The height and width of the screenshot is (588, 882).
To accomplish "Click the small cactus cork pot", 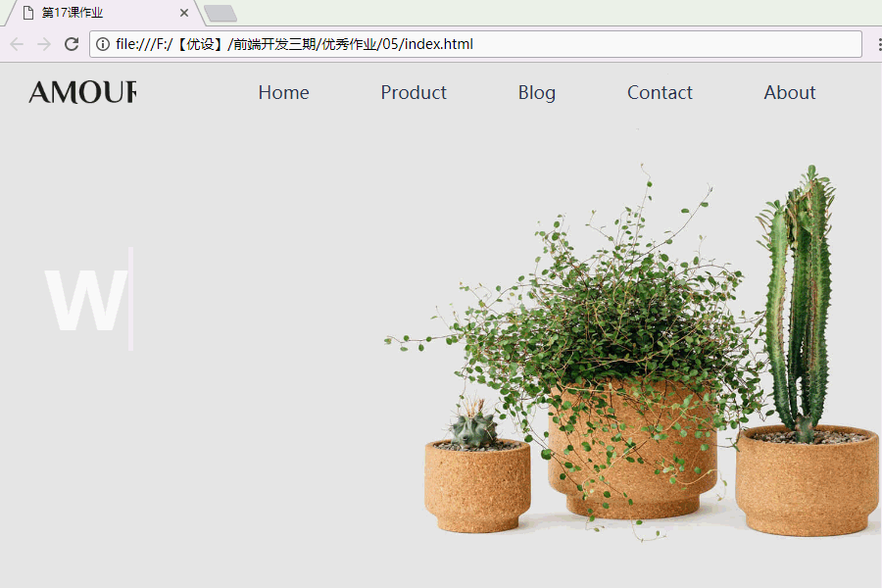I will [x=477, y=486].
